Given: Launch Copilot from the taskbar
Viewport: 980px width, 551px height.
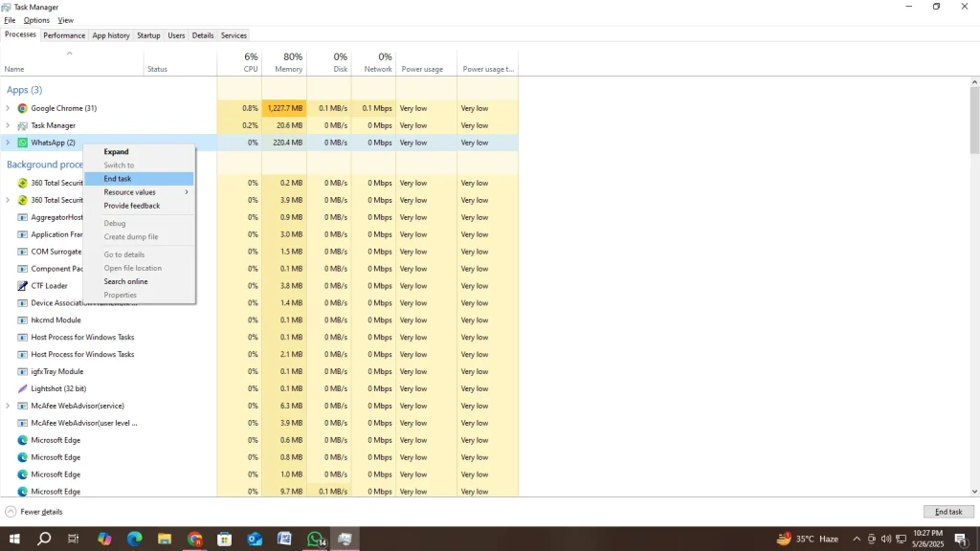Looking at the screenshot, I should coord(103,539).
